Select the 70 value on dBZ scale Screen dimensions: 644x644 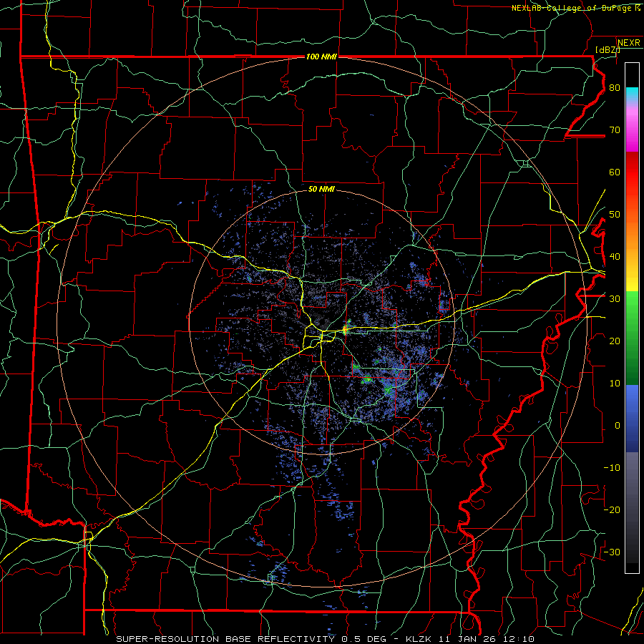(615, 130)
